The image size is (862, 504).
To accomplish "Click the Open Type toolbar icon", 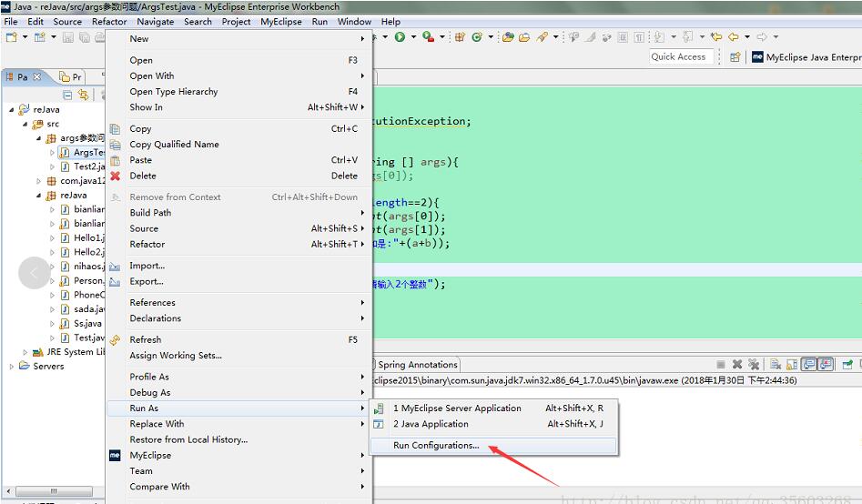I will coord(508,37).
